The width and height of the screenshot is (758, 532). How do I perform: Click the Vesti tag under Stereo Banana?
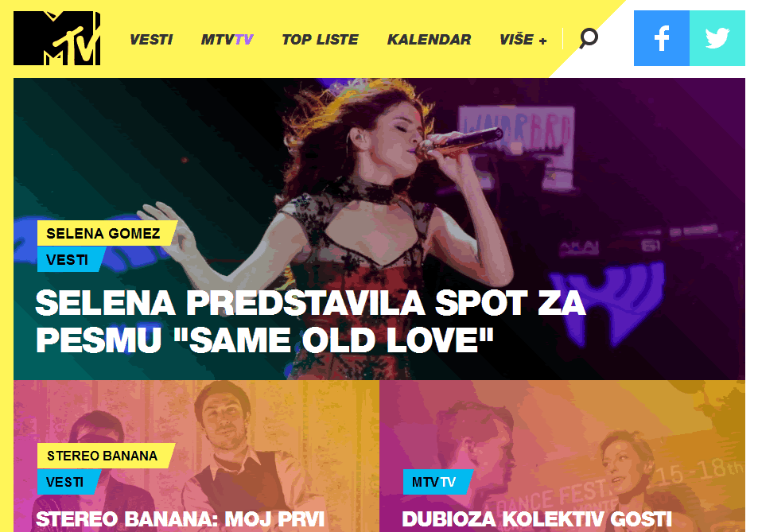coord(69,482)
